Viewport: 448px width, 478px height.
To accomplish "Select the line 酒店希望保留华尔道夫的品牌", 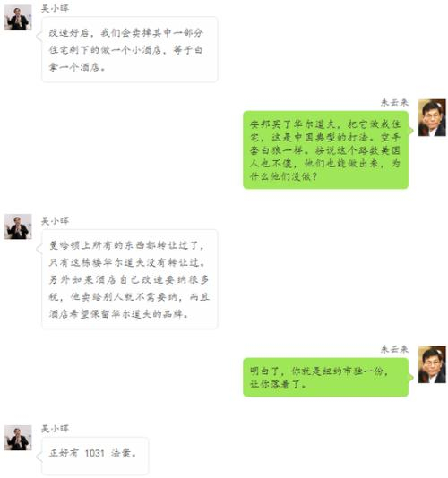I will [x=119, y=313].
